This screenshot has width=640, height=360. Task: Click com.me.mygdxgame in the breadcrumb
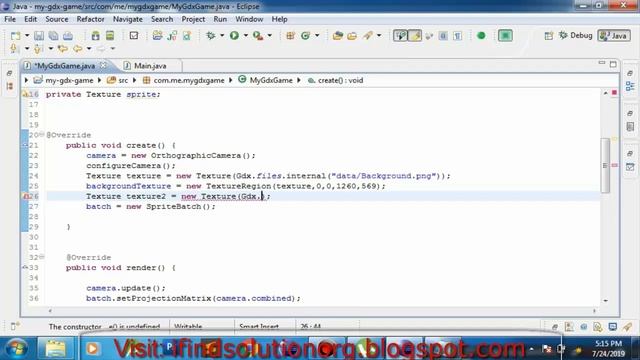pos(189,80)
